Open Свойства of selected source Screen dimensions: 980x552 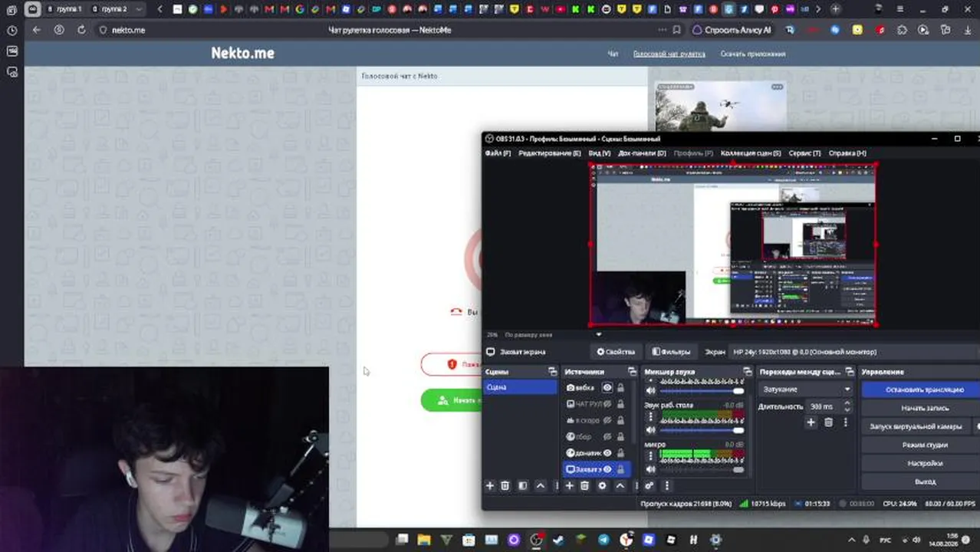(x=616, y=352)
